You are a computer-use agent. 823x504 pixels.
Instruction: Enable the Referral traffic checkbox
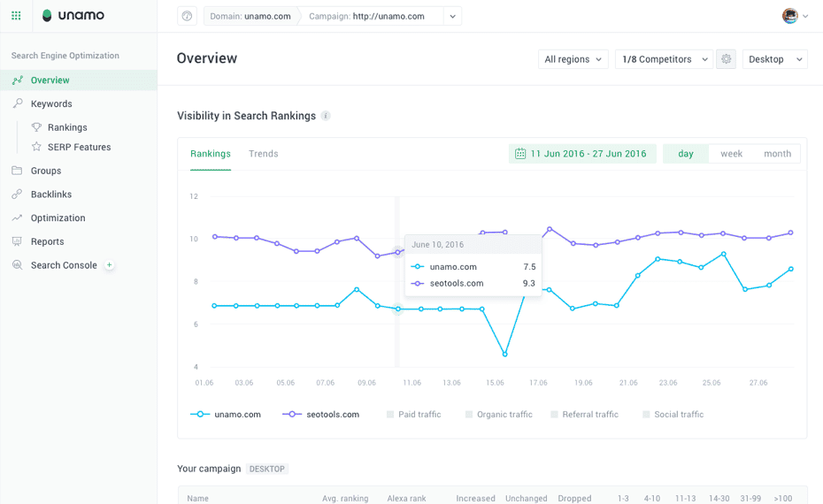coord(554,415)
